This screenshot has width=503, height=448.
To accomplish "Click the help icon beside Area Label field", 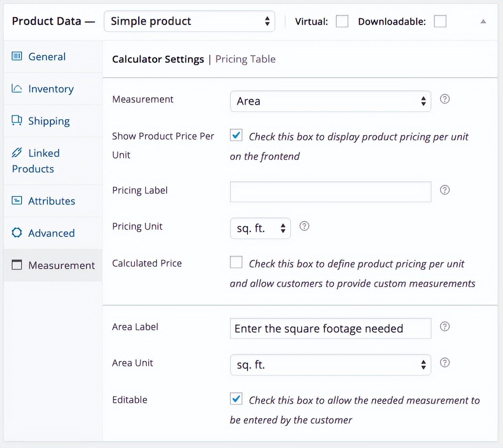I will [445, 326].
